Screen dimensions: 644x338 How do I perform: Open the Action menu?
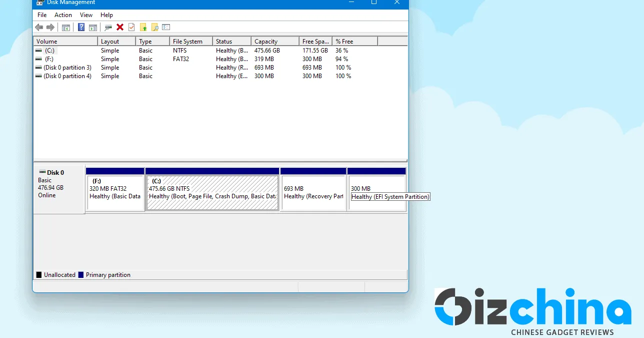pos(63,15)
